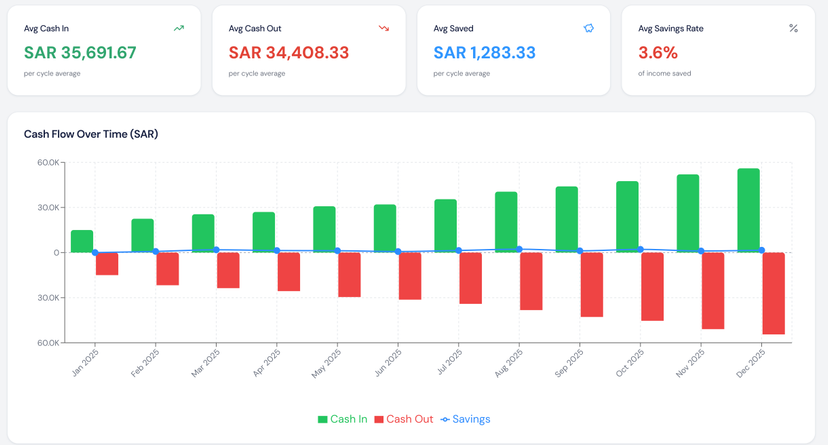Image resolution: width=828 pixels, height=445 pixels.
Task: Click the red Cash Out bar for Jan 2025
Action: pyautogui.click(x=107, y=263)
